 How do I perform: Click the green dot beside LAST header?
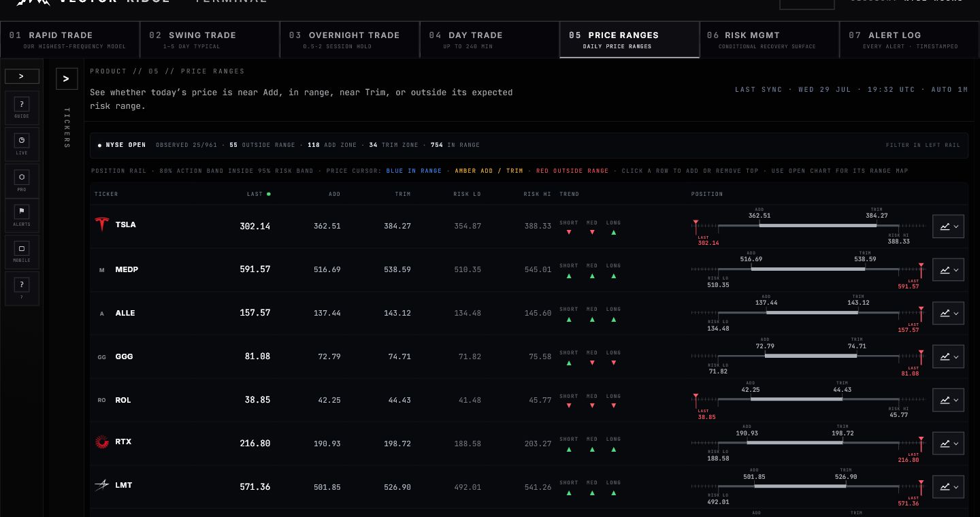(269, 194)
